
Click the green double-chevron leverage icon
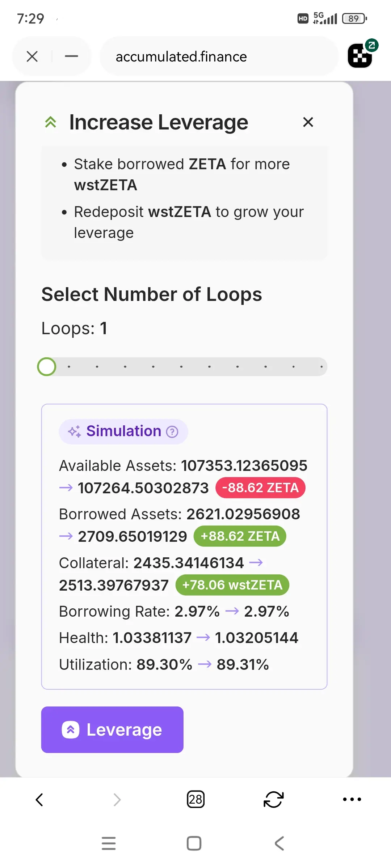pyautogui.click(x=51, y=122)
